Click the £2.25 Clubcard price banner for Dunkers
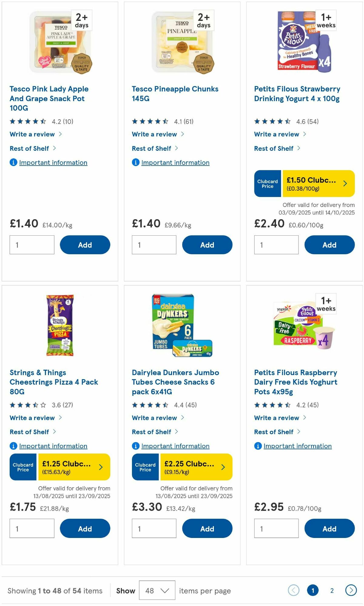Viewport: 364px width, 606px height. [x=196, y=467]
